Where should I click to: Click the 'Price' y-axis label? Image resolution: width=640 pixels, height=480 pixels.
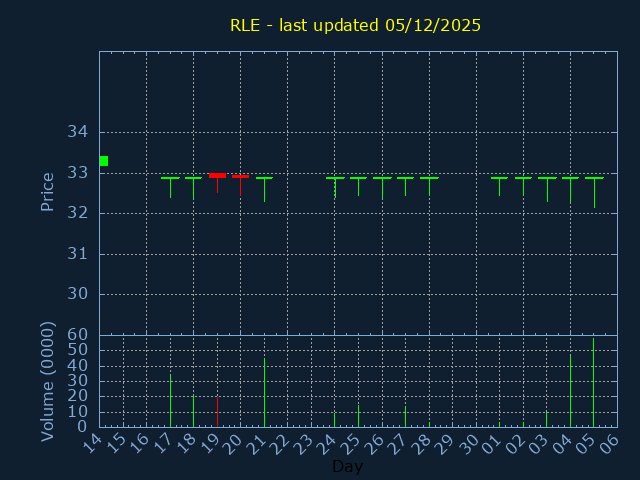click(47, 191)
